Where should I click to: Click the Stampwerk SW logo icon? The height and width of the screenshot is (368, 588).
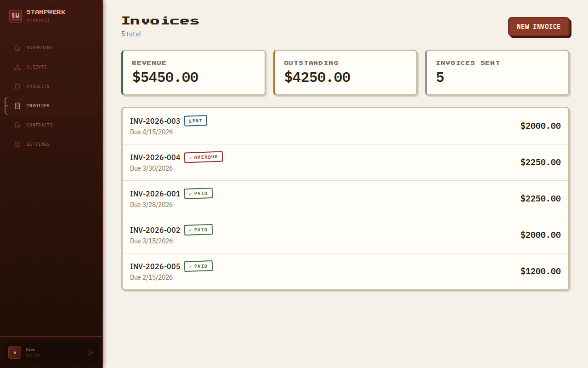click(16, 16)
